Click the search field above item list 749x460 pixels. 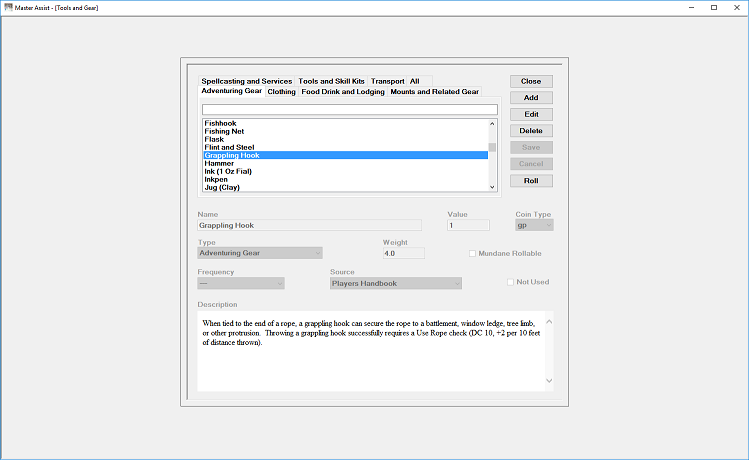(350, 109)
